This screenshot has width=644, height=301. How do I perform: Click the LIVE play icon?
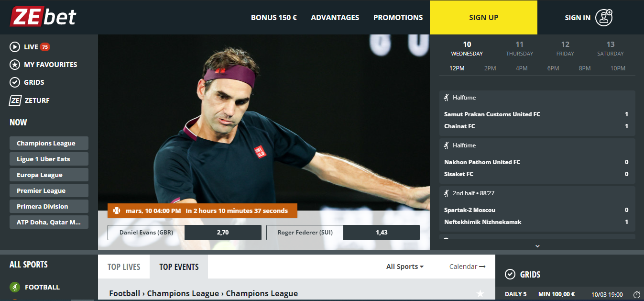click(x=15, y=47)
